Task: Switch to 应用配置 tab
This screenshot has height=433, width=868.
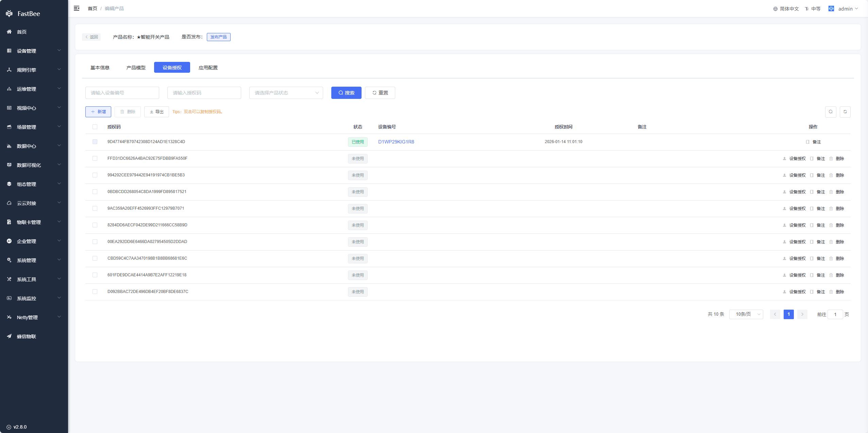Action: (x=208, y=68)
